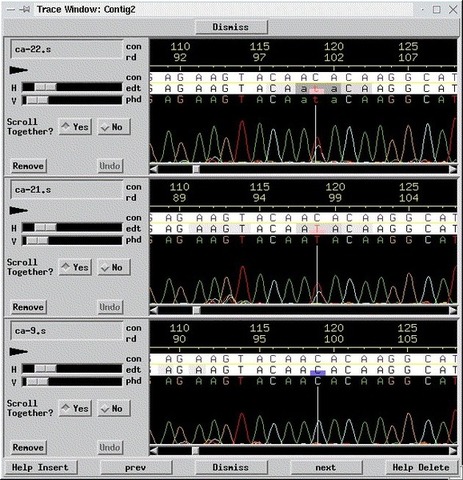Click the black arrow icon under ca-21.s
The image size is (463, 480).
tap(18, 210)
